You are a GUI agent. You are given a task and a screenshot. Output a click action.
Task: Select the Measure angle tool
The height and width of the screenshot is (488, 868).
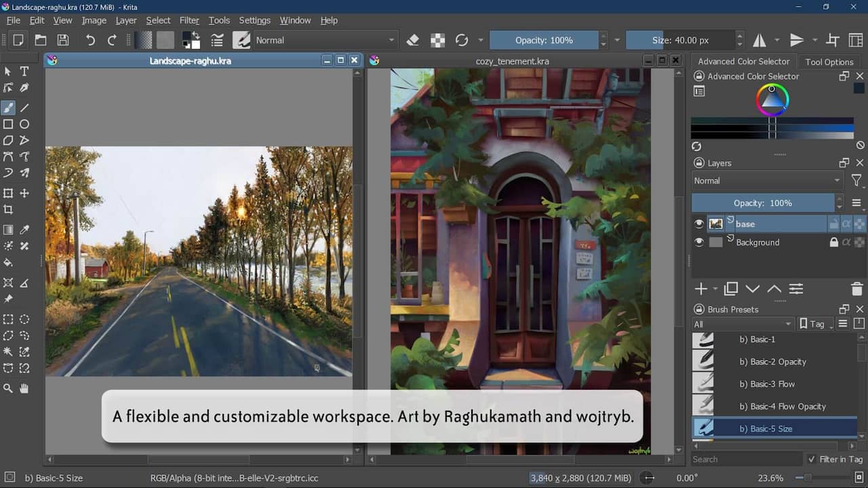[24, 283]
